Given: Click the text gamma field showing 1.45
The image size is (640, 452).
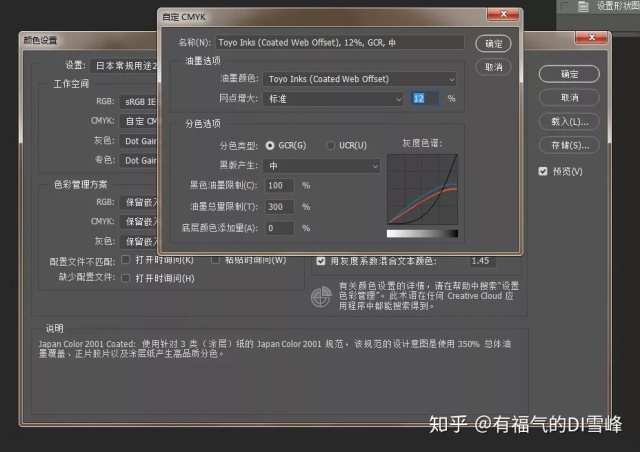Looking at the screenshot, I should [482, 261].
